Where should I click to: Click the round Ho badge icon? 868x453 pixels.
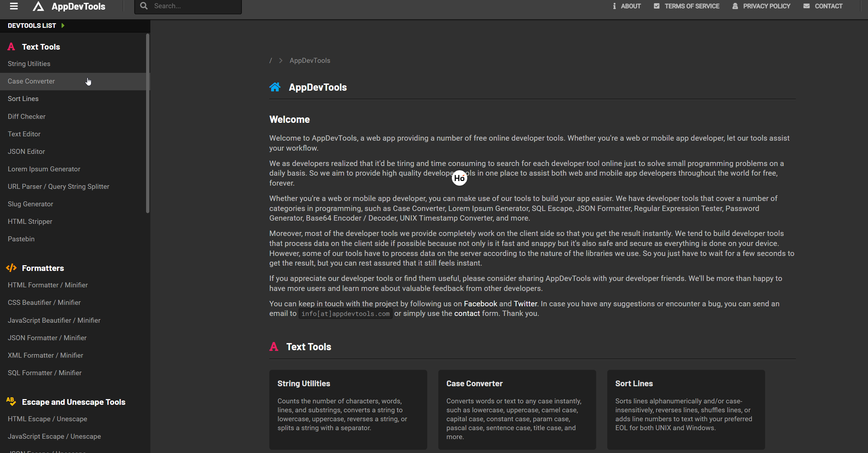point(459,178)
